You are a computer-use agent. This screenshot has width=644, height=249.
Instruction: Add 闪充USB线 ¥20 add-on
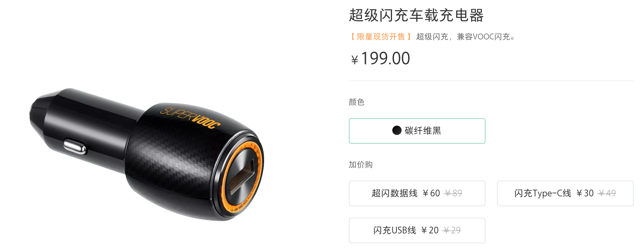tap(417, 230)
